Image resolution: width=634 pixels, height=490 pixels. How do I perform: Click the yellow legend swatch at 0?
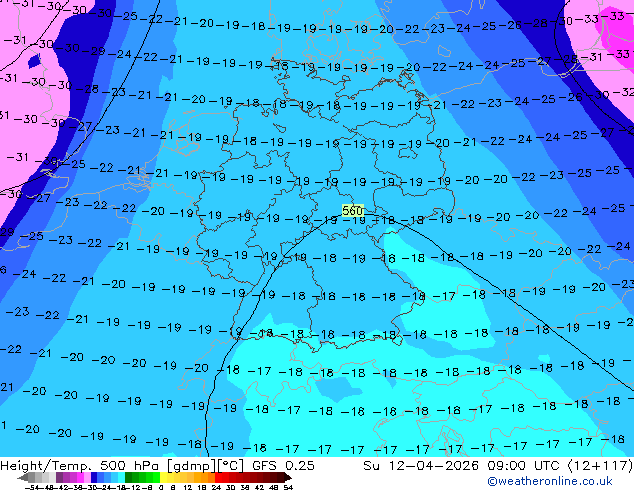pos(163,477)
